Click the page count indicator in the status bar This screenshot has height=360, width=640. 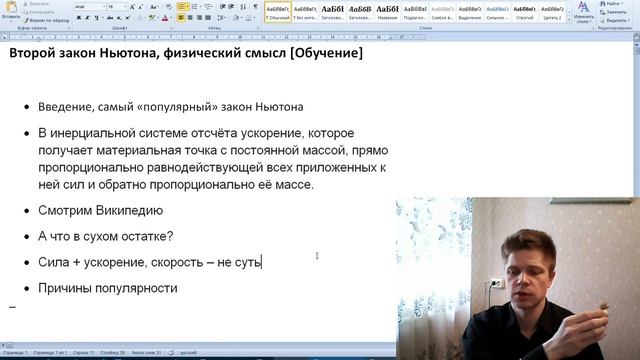click(x=50, y=353)
